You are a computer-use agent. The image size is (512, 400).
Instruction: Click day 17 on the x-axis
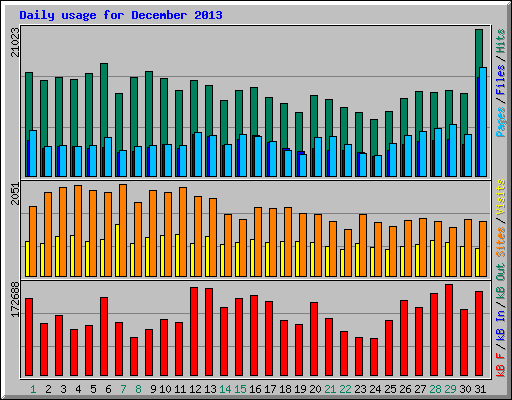click(x=270, y=389)
